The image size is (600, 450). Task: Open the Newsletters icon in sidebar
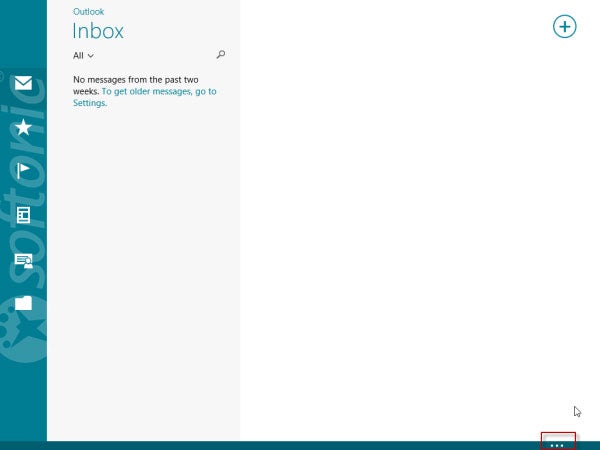pos(23,215)
